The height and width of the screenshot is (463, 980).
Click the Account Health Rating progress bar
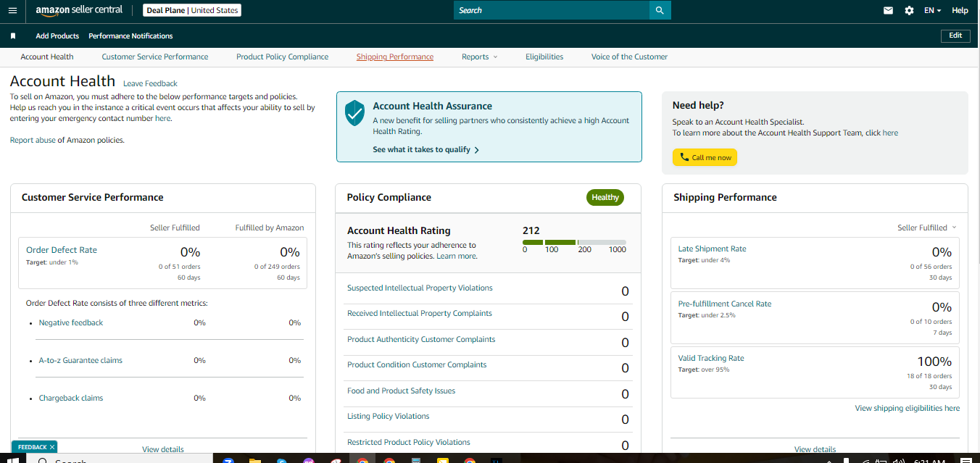(574, 242)
